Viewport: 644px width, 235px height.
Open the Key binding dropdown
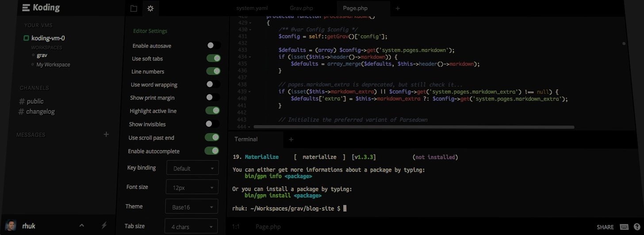click(192, 168)
